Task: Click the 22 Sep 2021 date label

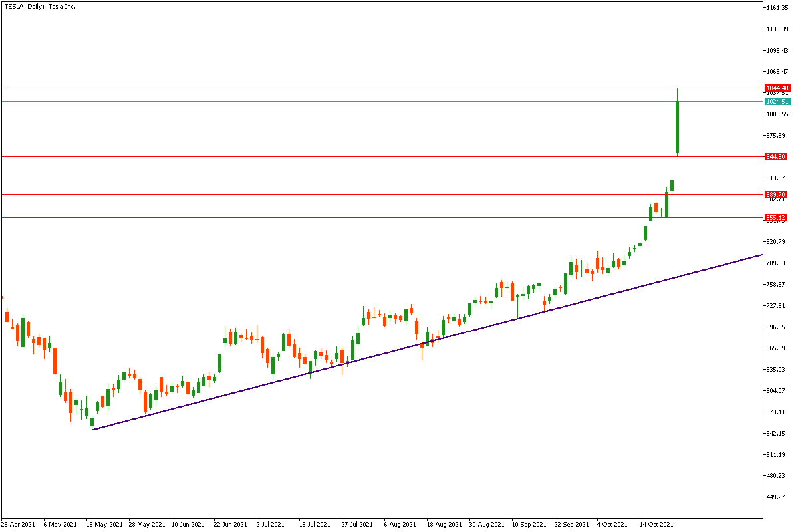Action: (x=572, y=524)
